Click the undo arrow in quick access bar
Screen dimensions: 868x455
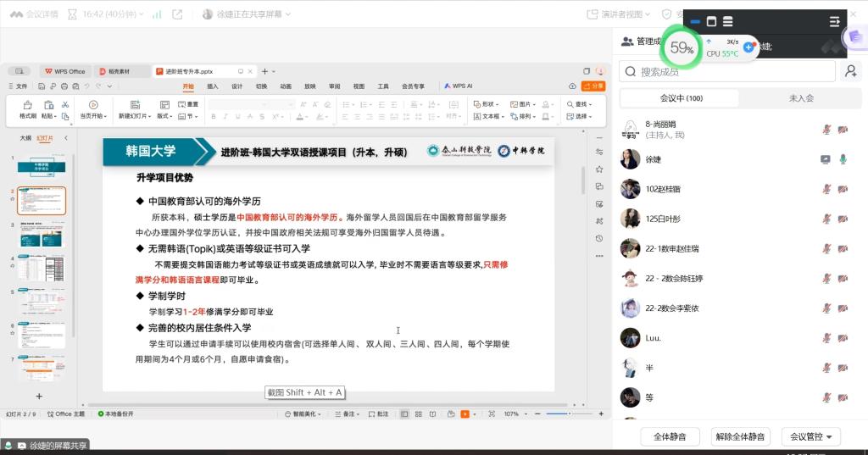pyautogui.click(x=87, y=86)
